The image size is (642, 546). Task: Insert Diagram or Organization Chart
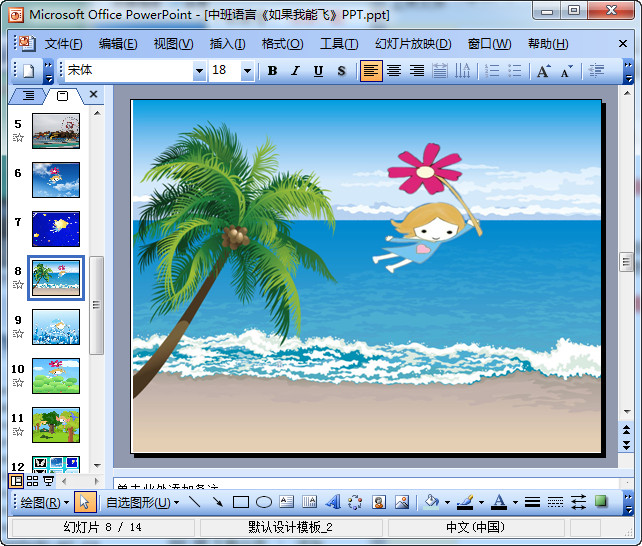355,502
